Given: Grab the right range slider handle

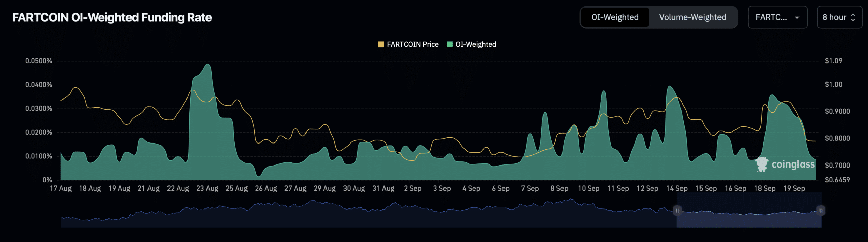Looking at the screenshot, I should (821, 211).
